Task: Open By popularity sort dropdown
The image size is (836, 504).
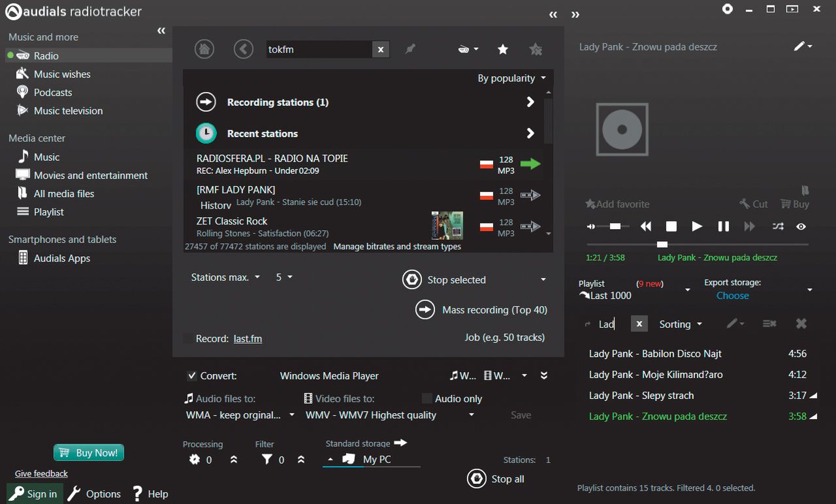Action: pyautogui.click(x=511, y=78)
